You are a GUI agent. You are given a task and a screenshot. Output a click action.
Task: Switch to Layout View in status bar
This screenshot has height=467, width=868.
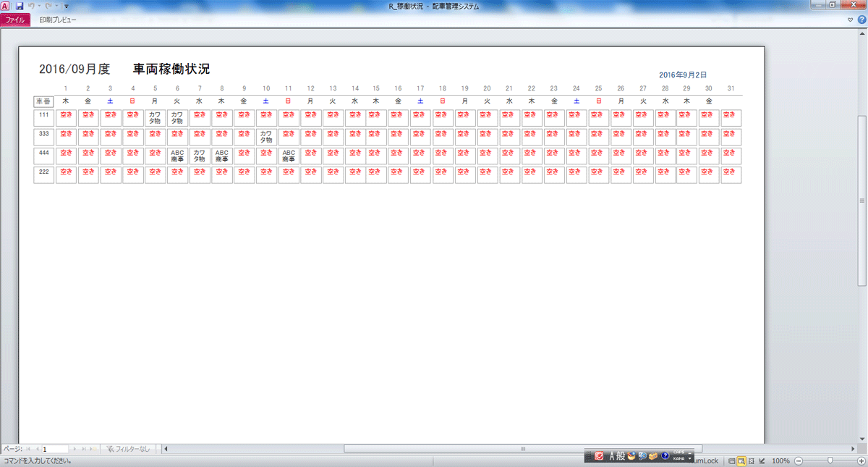(751, 461)
